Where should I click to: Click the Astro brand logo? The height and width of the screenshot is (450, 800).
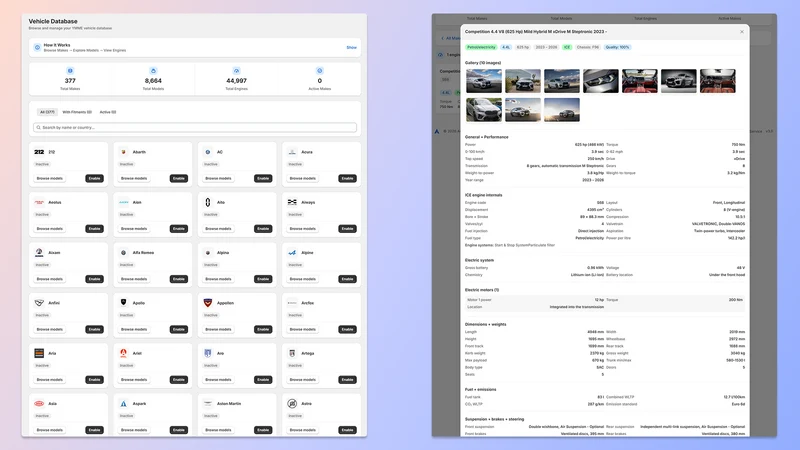292,404
